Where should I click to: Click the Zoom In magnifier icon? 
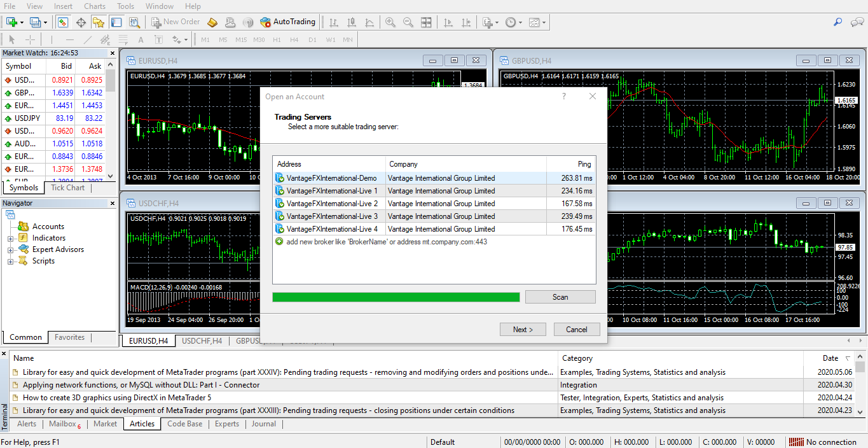(390, 22)
